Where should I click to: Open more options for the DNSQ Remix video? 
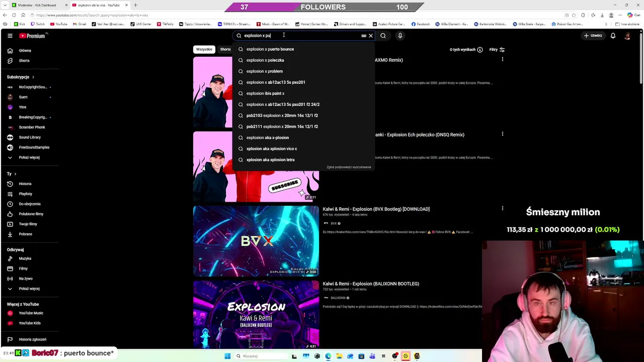pyautogui.click(x=502, y=134)
